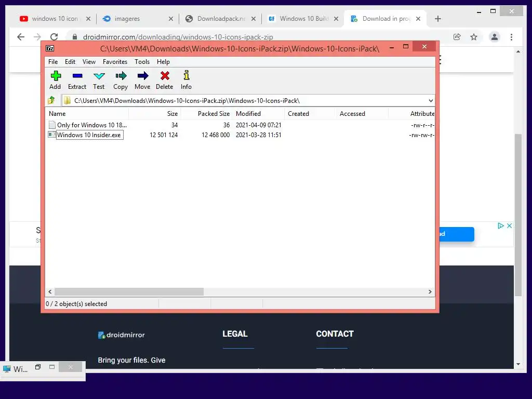Open the Edit menu
The width and height of the screenshot is (532, 399).
click(x=70, y=62)
